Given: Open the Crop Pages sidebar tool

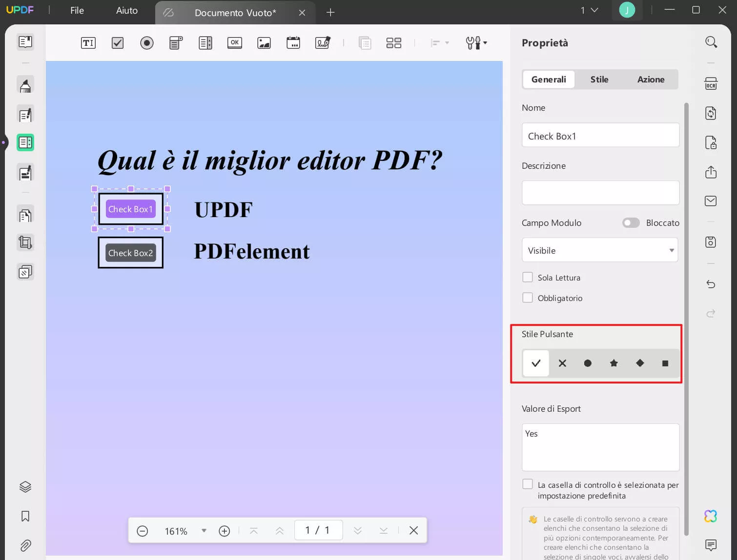Looking at the screenshot, I should [x=25, y=242].
